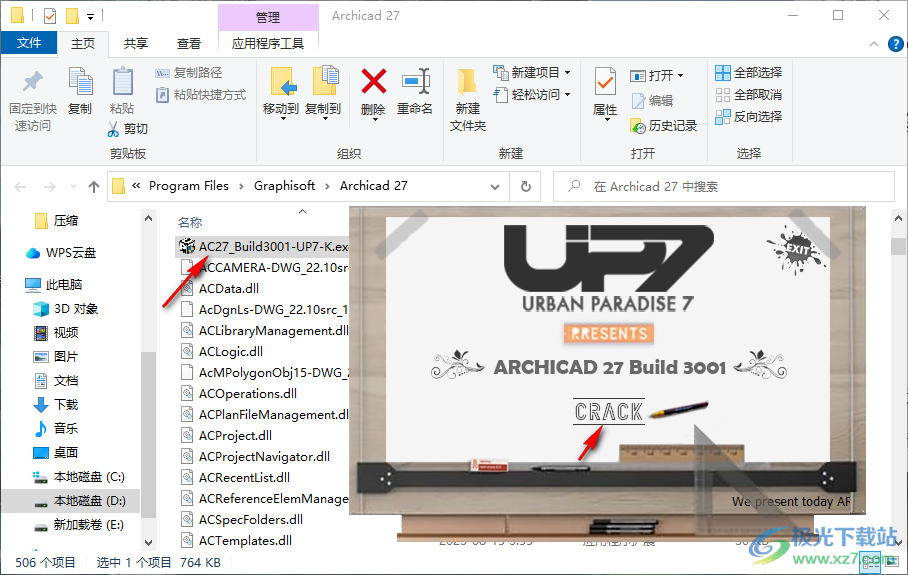The width and height of the screenshot is (908, 575).
Task: Open recent locations dropdown arrow
Action: [x=73, y=186]
